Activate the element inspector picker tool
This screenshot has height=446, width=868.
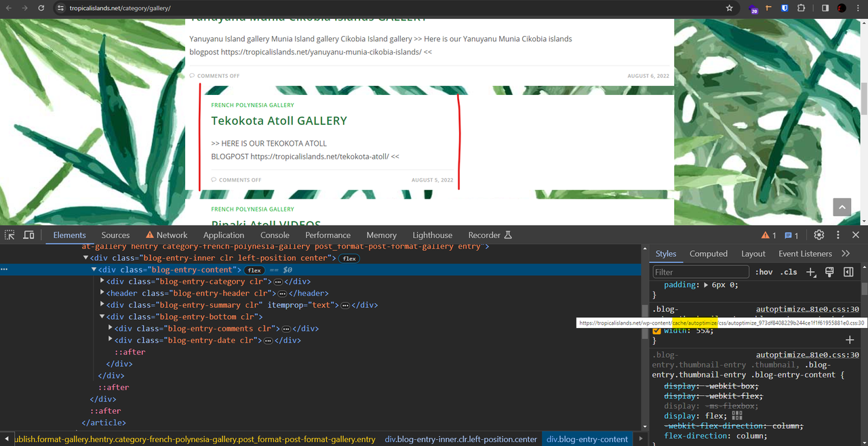click(9, 235)
